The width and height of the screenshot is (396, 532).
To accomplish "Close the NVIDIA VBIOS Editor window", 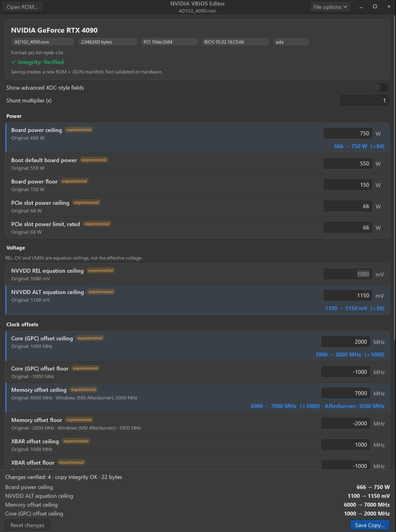I will point(389,7).
